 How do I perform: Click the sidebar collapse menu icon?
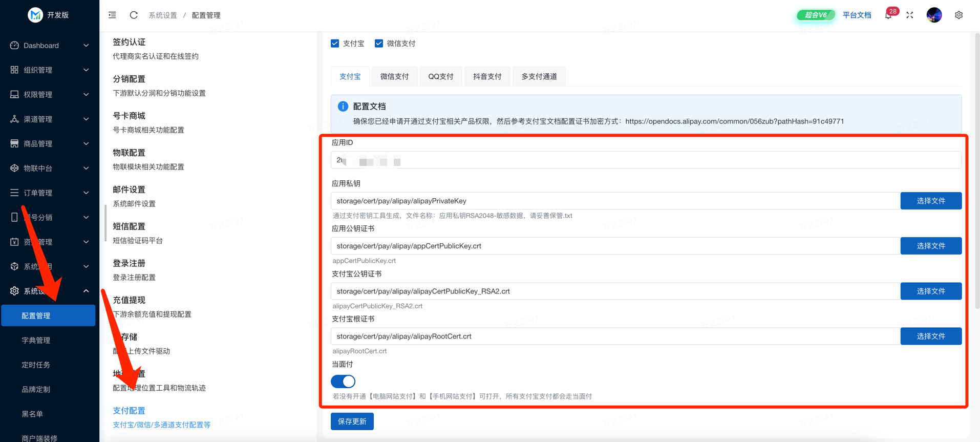click(112, 15)
